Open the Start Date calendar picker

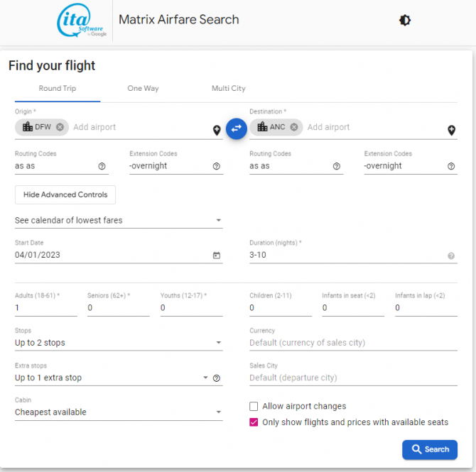[217, 256]
